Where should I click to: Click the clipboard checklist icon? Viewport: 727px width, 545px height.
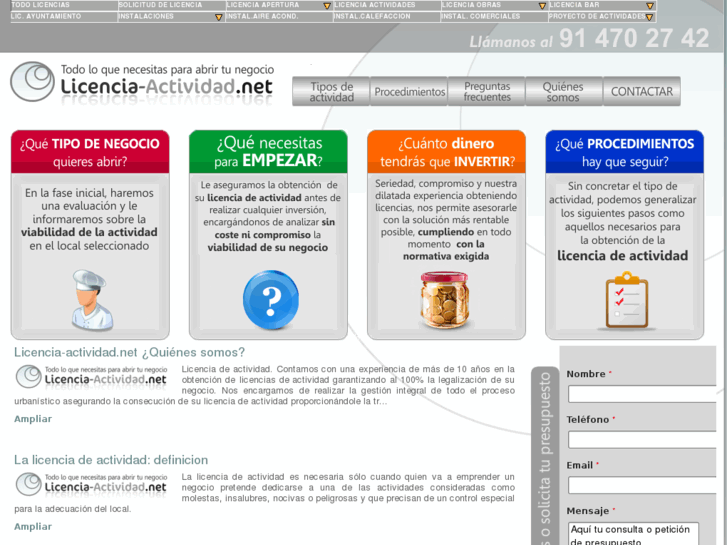pos(626,301)
